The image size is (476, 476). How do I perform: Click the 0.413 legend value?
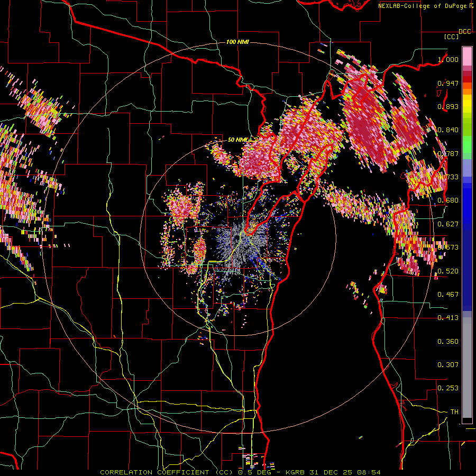[448, 318]
